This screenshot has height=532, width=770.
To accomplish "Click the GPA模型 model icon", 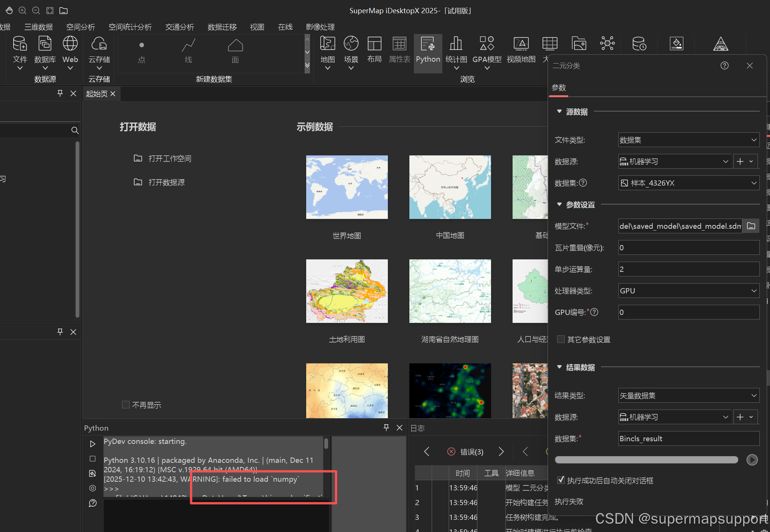I will click(487, 50).
